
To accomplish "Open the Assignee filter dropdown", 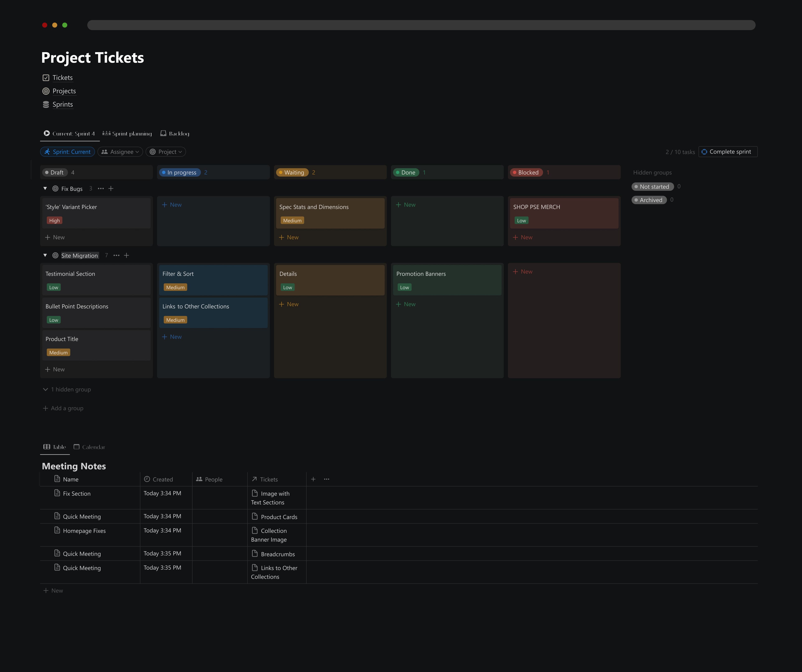I will click(120, 152).
